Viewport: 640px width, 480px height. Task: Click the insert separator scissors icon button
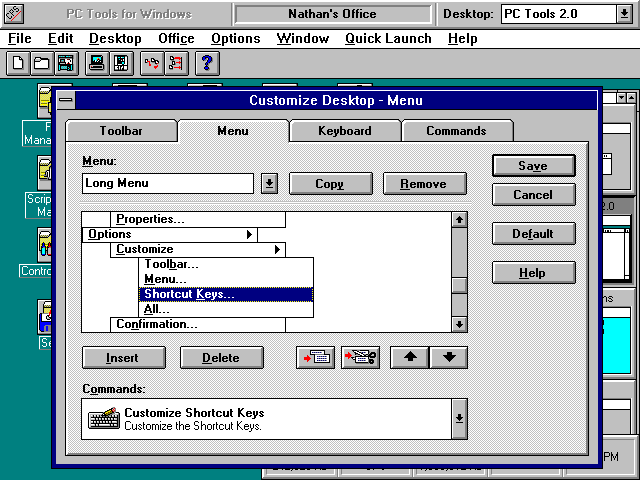pos(360,358)
